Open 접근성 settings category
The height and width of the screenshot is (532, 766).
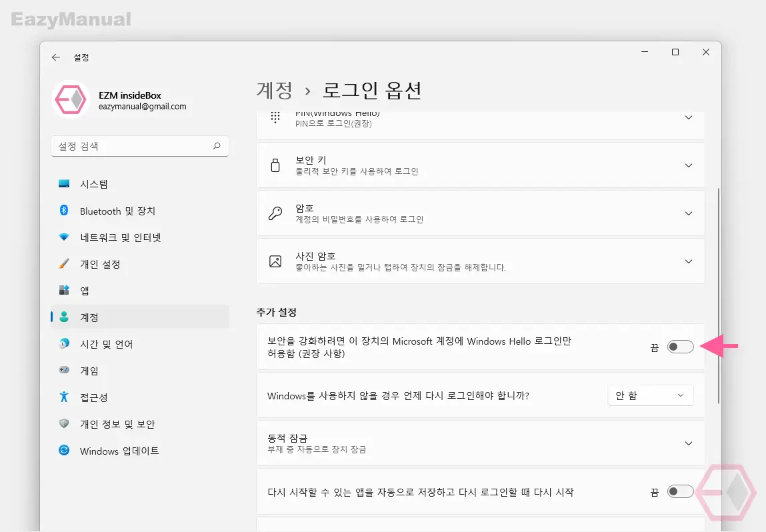click(140, 397)
